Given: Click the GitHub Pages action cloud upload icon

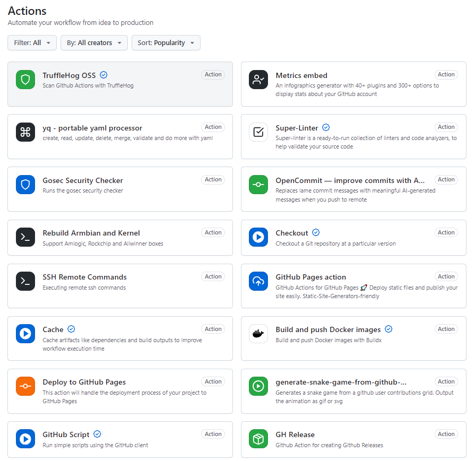Looking at the screenshot, I should click(258, 281).
